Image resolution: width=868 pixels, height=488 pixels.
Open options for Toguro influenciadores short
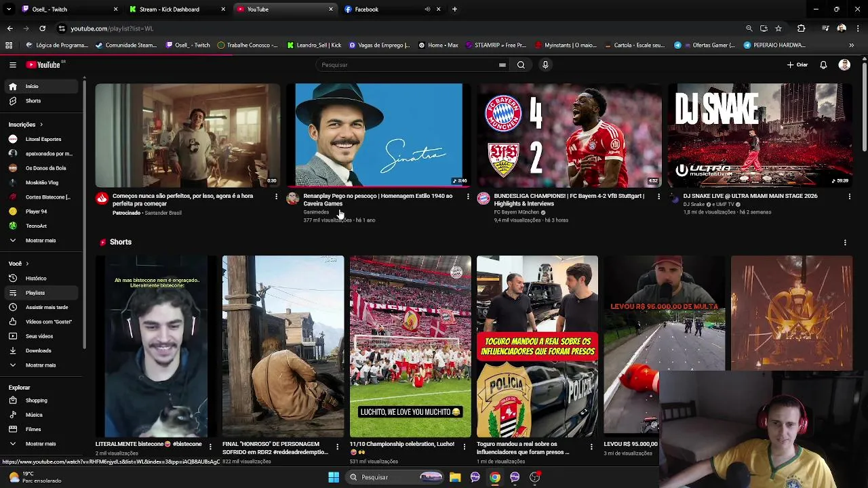click(591, 447)
